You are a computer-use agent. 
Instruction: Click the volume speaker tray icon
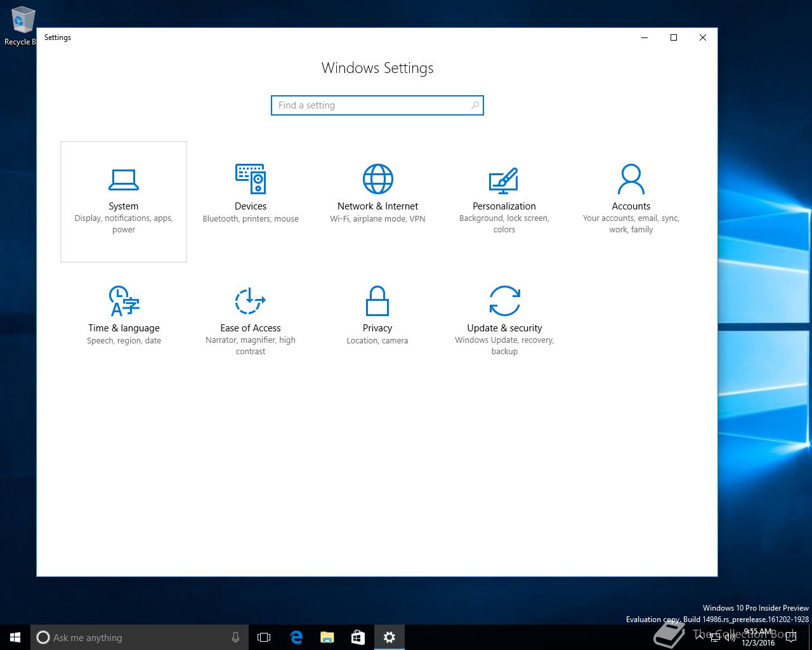730,637
